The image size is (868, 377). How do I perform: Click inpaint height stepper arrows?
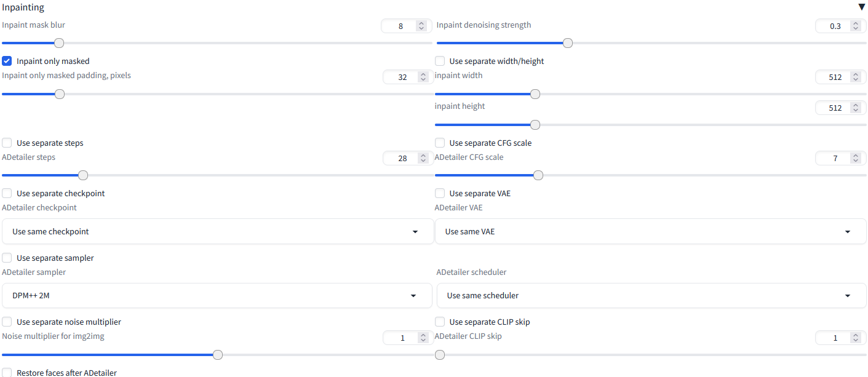click(855, 108)
